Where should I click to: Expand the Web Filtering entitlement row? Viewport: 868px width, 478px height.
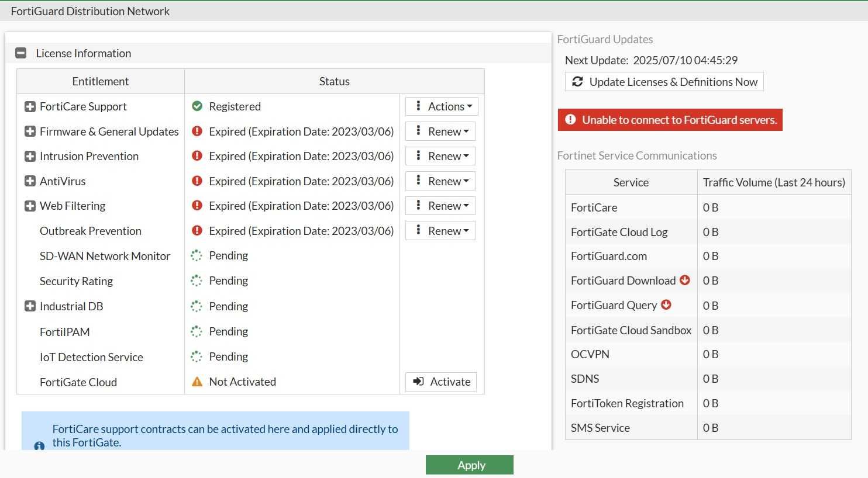click(30, 206)
